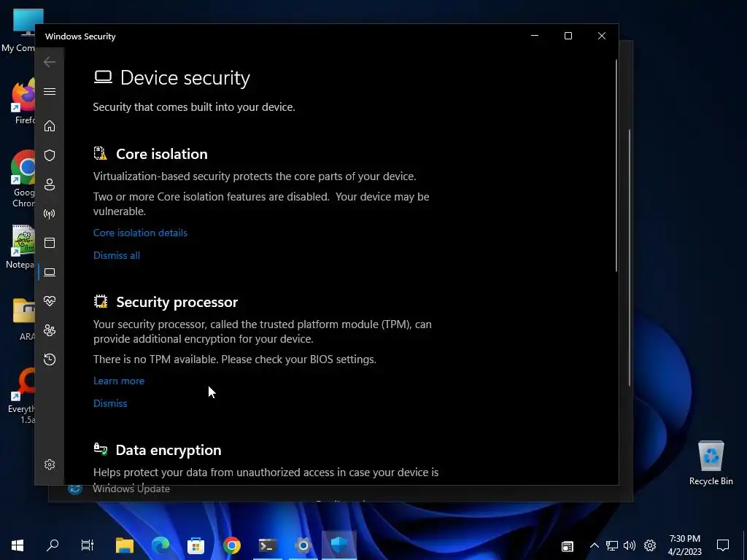This screenshot has height=560, width=747.
Task: Open the hamburger navigation menu
Action: [x=50, y=91]
